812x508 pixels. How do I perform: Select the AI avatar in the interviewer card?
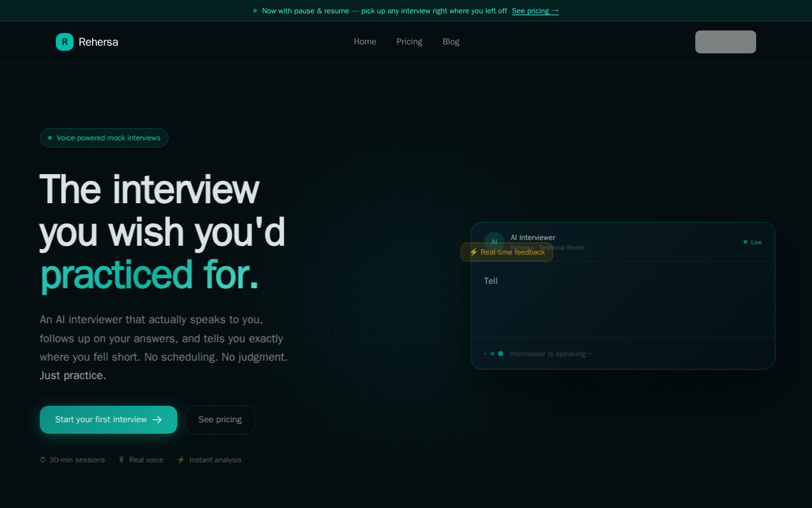(x=494, y=242)
